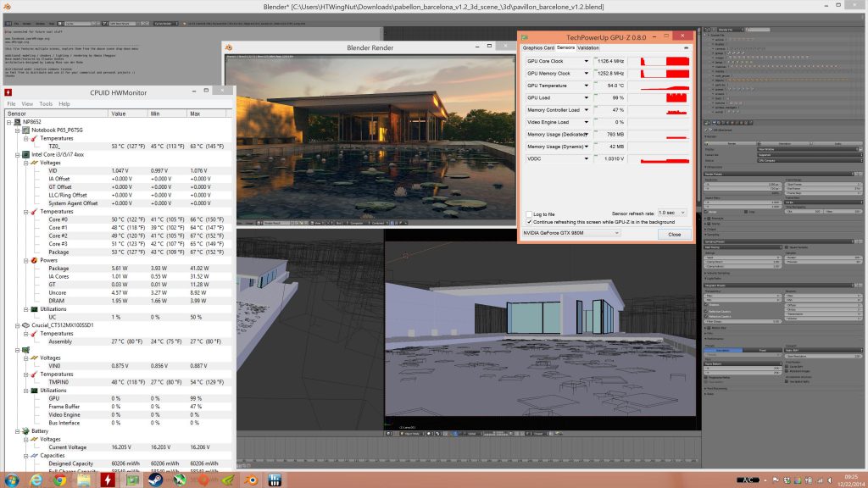Screen dimensions: 868x488
Task: Open HWMonitor File menu
Action: coord(11,104)
